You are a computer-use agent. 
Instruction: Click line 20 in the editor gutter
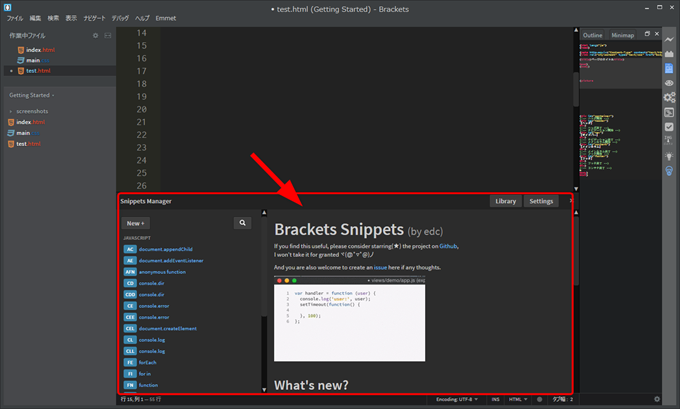pos(141,109)
